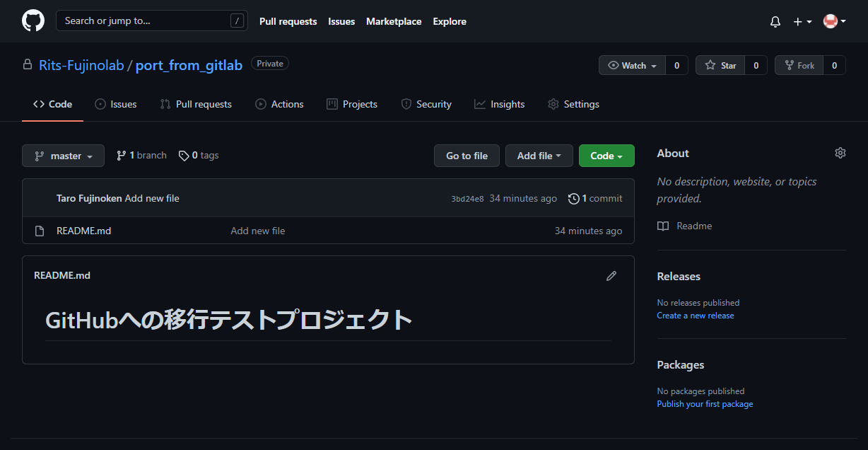Open GitHub home via the Octocat logo

[33, 21]
